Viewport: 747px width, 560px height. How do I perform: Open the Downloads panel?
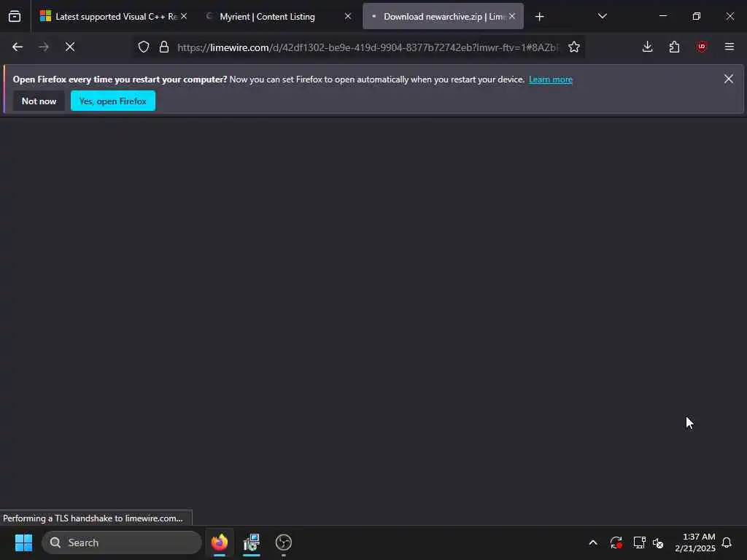648,47
